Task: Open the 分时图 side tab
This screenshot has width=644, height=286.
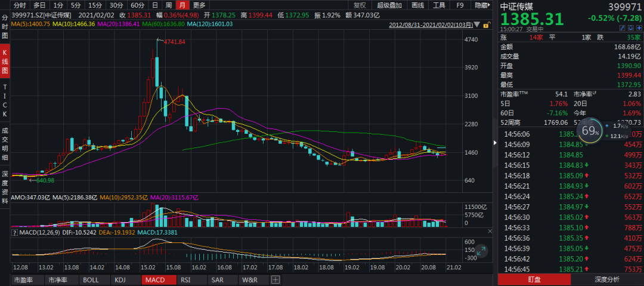Action: (x=5, y=27)
